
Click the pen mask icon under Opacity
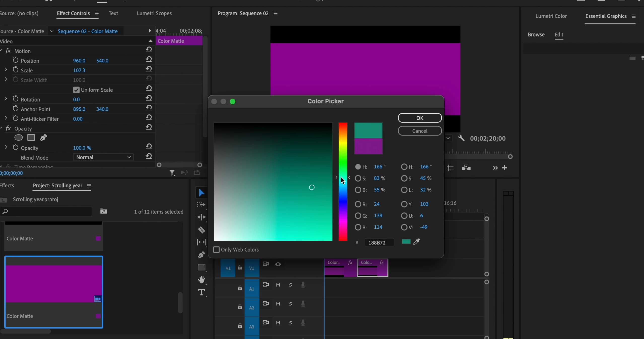[43, 138]
